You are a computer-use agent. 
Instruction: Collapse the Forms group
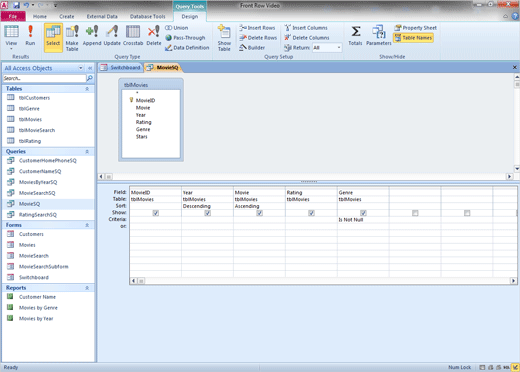[x=87, y=225]
